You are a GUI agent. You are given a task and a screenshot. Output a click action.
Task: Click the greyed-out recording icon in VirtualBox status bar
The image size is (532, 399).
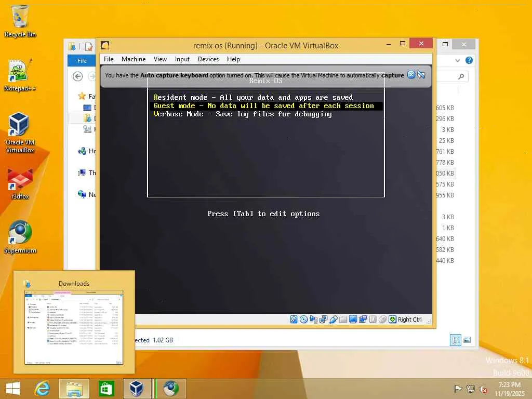pos(373,320)
